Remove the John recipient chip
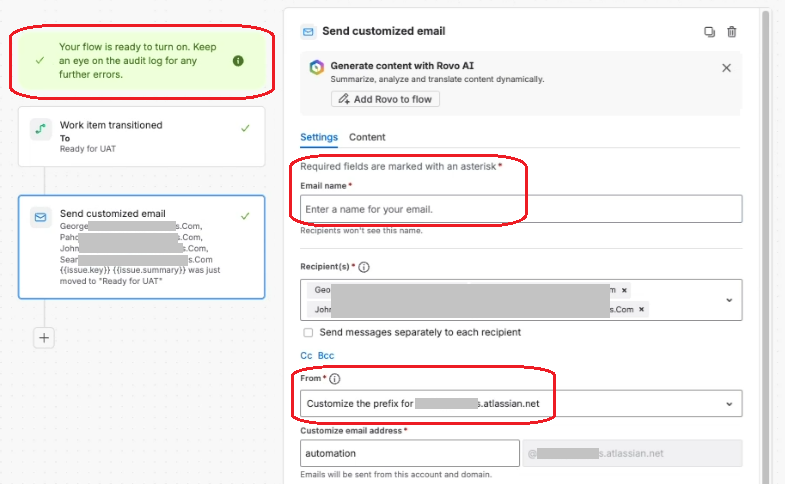 (x=641, y=309)
